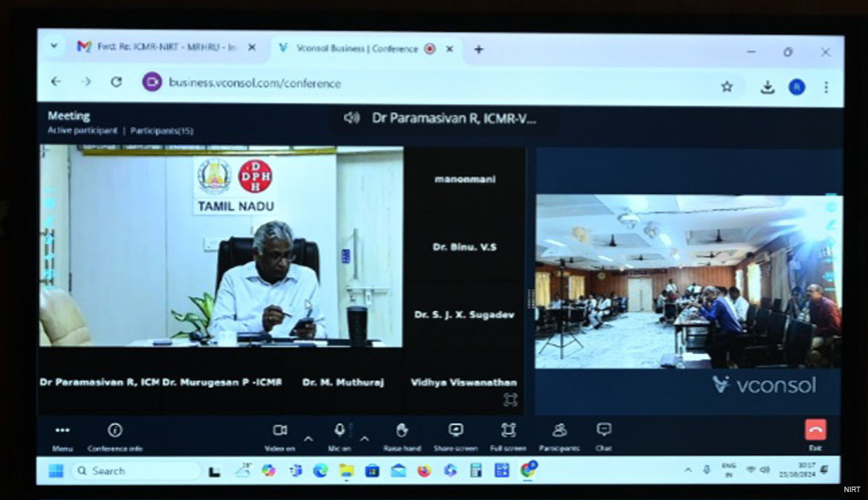Click the expand icon under participant names list
Image resolution: width=868 pixels, height=500 pixels.
click(x=511, y=400)
